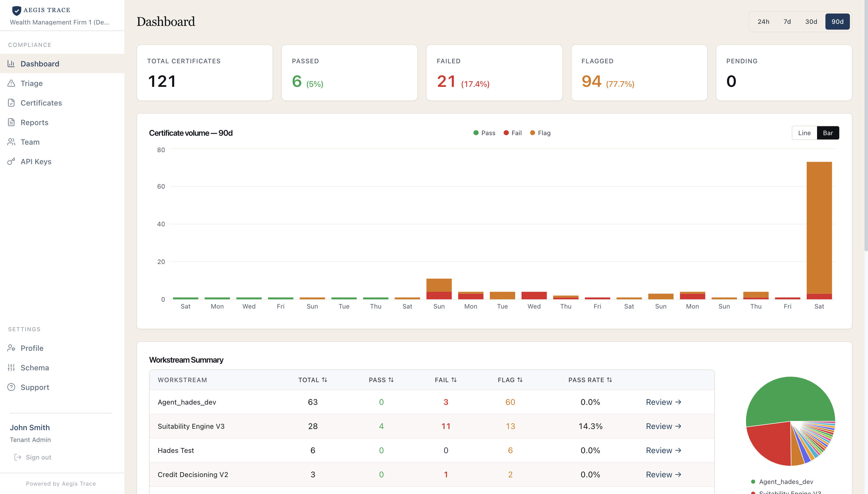This screenshot has height=494, width=868.
Task: Sort table by Pass Rate column
Action: [x=590, y=380]
